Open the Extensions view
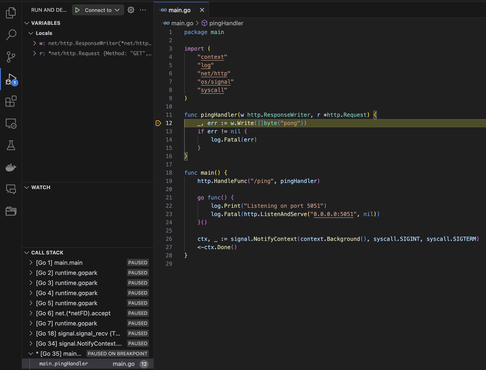The image size is (486, 370). 11,101
